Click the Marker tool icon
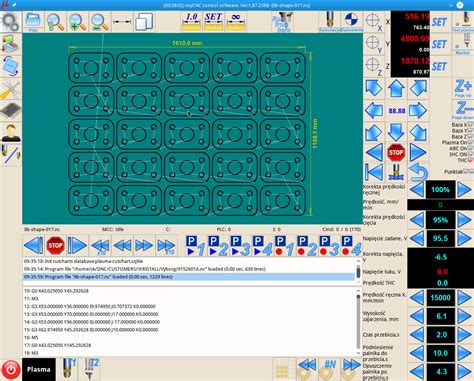This screenshot has width=474, height=381. coord(464,44)
